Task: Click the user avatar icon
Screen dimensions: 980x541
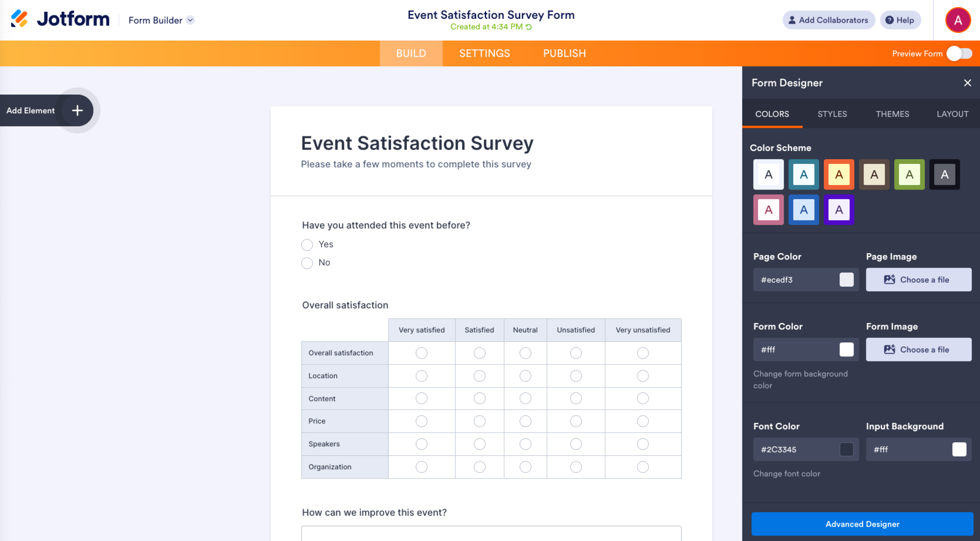Action: [x=958, y=20]
